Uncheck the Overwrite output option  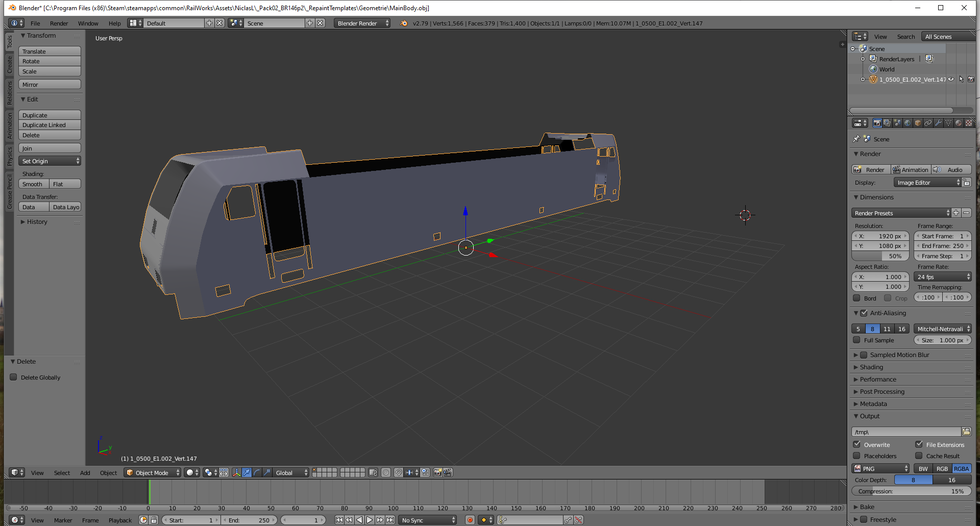point(857,444)
